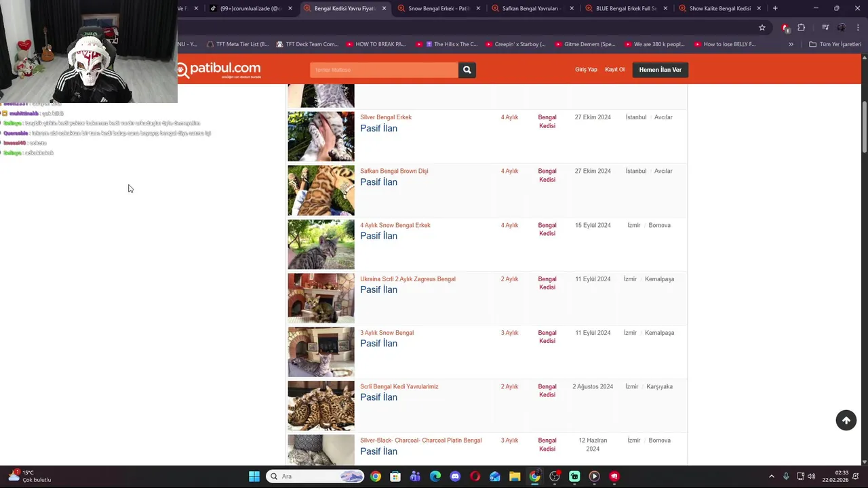Viewport: 868px width, 488px height.
Task: Open a new browser tab
Action: click(x=775, y=8)
